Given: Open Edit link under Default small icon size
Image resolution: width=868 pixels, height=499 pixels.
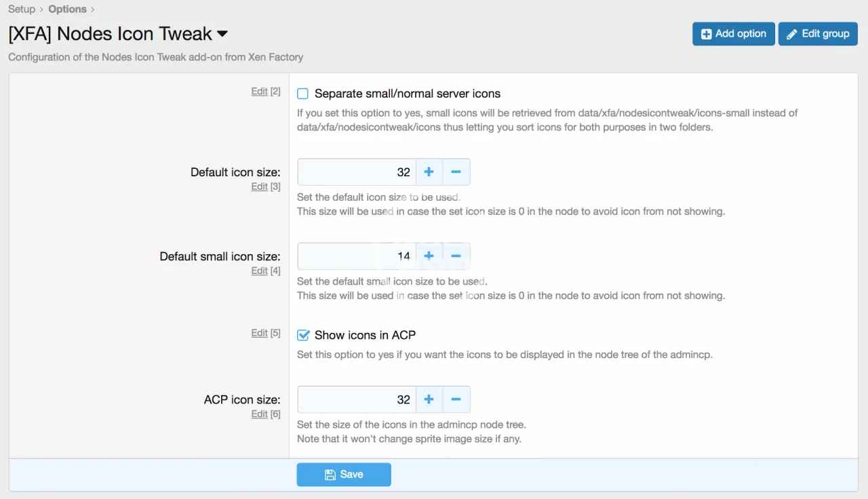Looking at the screenshot, I should coord(259,271).
